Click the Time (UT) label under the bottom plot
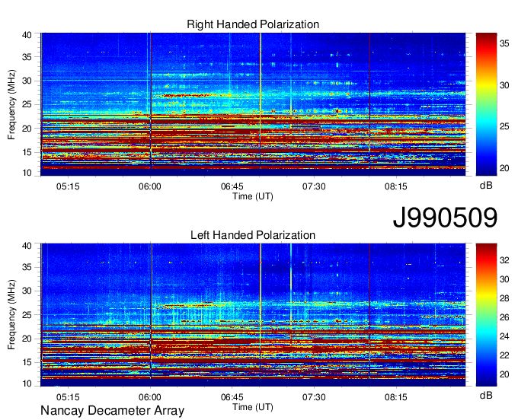Image resolution: width=518 pixels, height=420 pixels. pyautogui.click(x=253, y=407)
